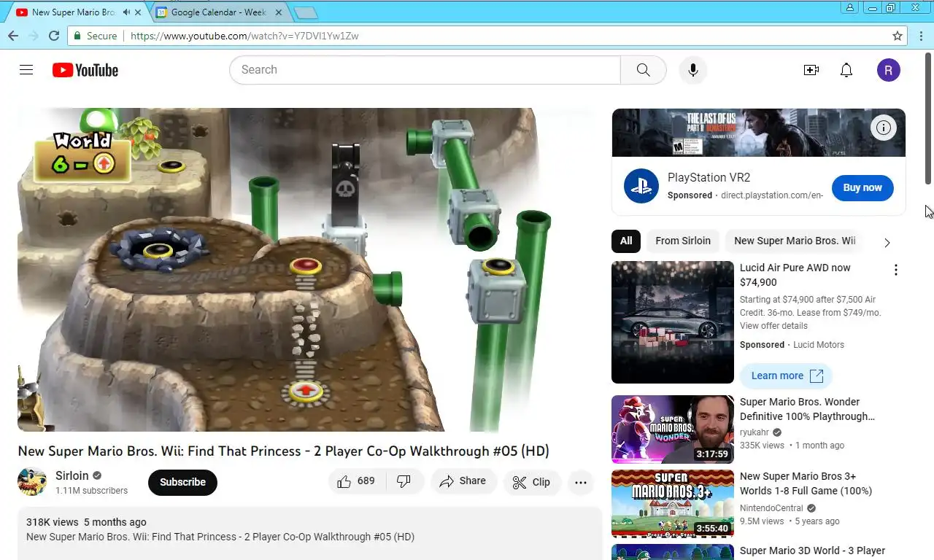Dislike the video with thumbs down
This screenshot has height=560, width=934.
pyautogui.click(x=404, y=481)
